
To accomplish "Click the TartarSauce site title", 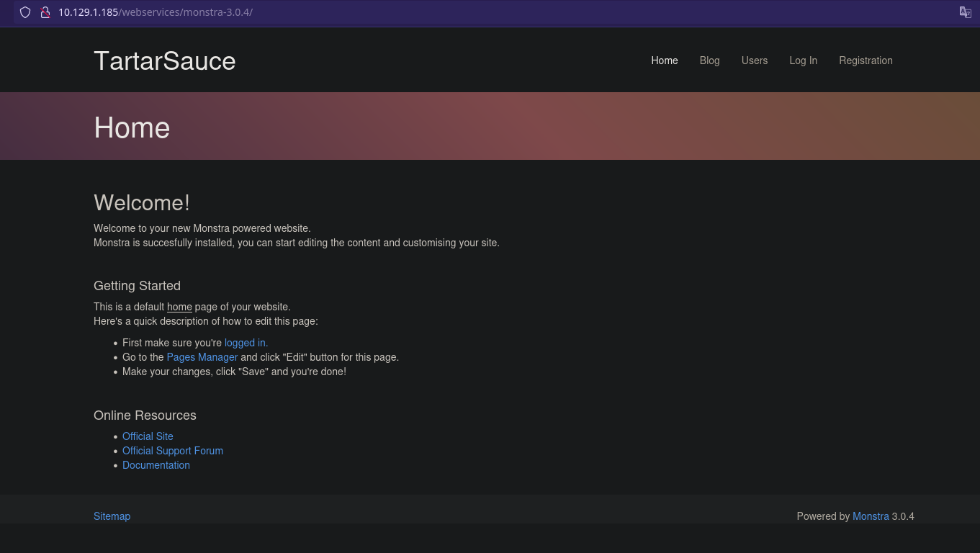I will click(x=164, y=61).
